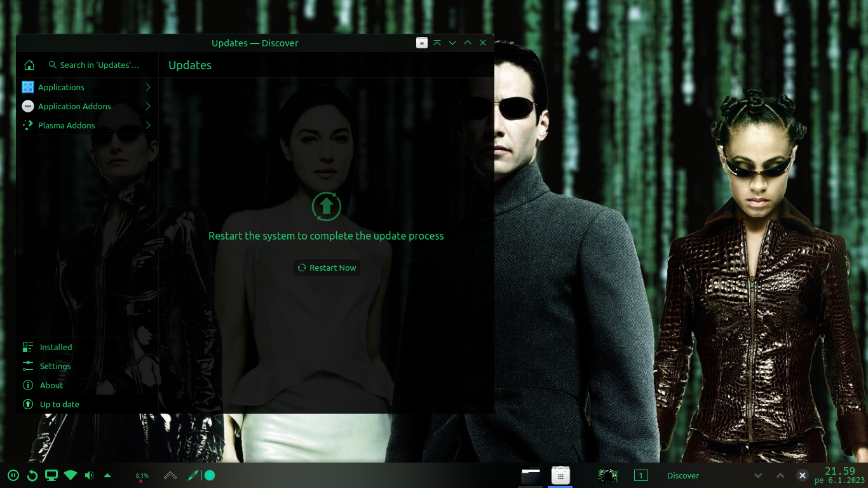Click the Discover app icon in titlebar
This screenshot has width=868, height=488.
(x=422, y=43)
